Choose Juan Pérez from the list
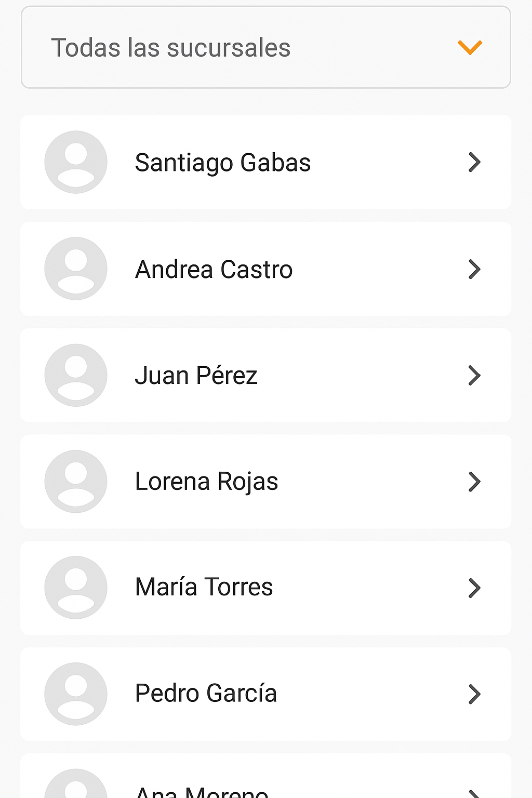The height and width of the screenshot is (798, 532). pyautogui.click(x=196, y=376)
